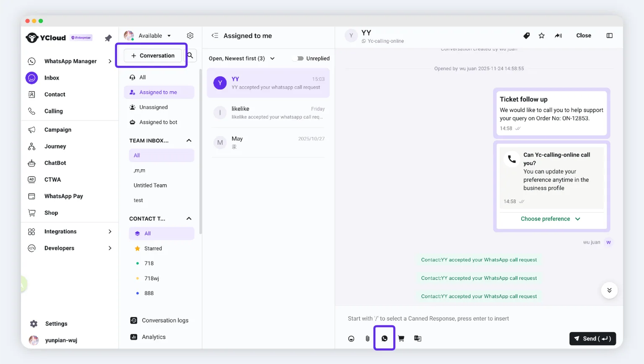Open yunpian-wuj account profile
This screenshot has height=364, width=644.
54,340
